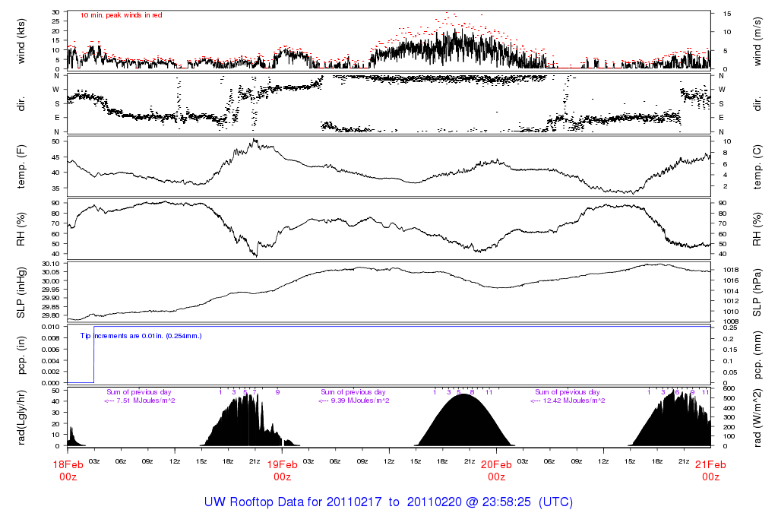Image resolution: width=778 pixels, height=532 pixels.
Task: Click the 'SLP (hPa)' axis label
Action: (757, 293)
